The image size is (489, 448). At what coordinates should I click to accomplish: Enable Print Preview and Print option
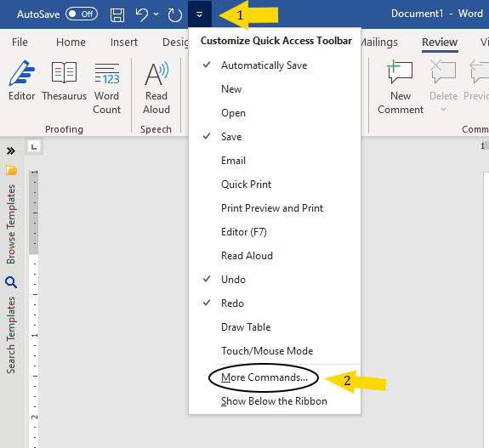pyautogui.click(x=275, y=208)
